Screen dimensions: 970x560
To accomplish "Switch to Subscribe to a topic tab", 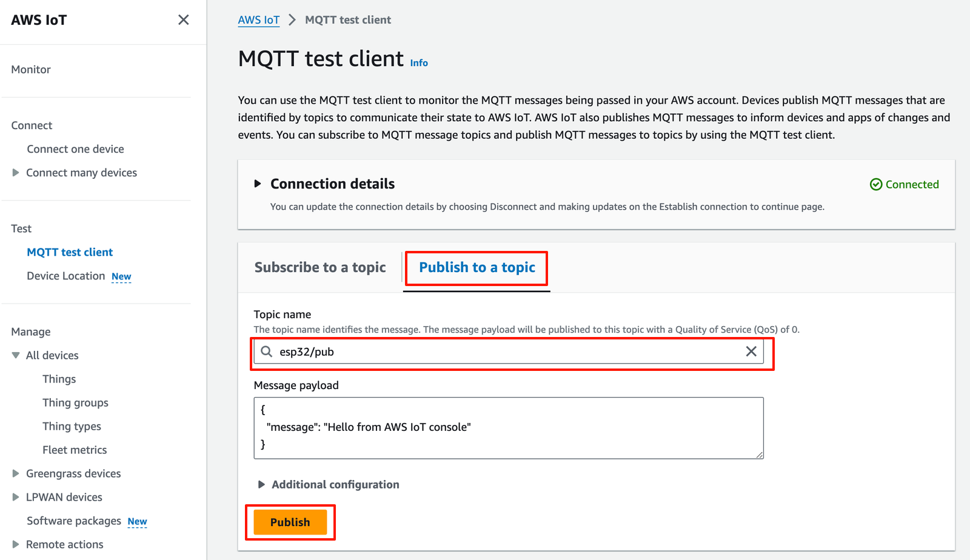I will coord(320,267).
